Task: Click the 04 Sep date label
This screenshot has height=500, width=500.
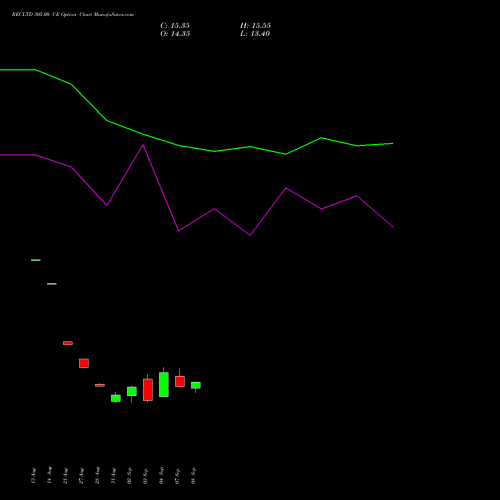Action: (161, 476)
